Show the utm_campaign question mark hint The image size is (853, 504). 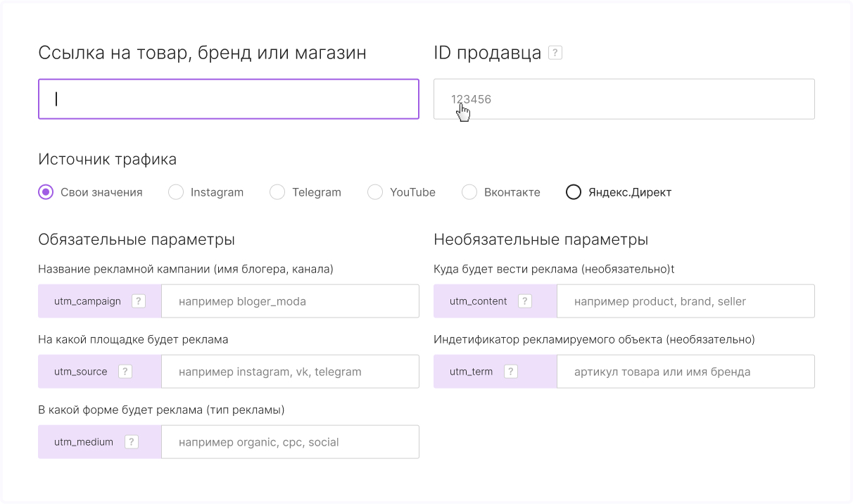tap(139, 301)
